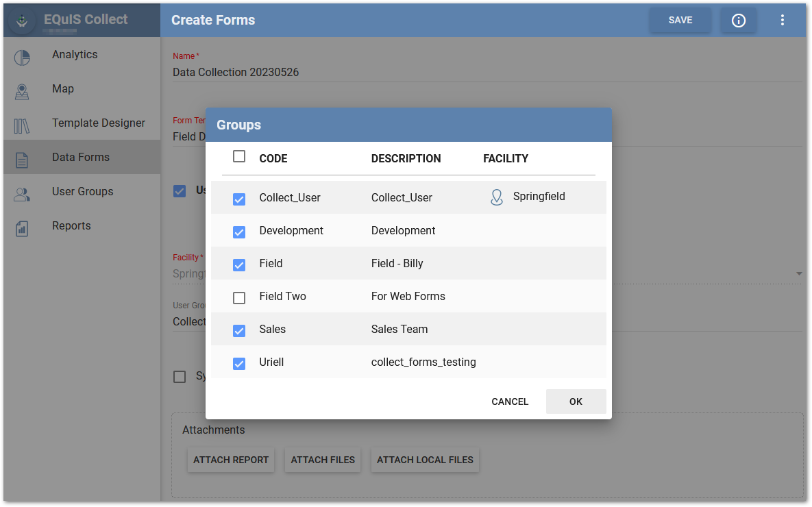
Task: Cancel the Groups dialog
Action: coord(510,401)
